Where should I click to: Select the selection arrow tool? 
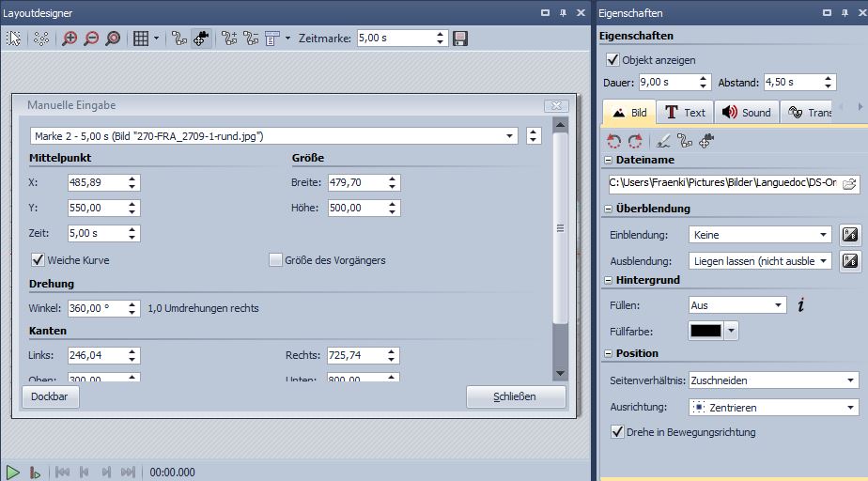tap(14, 39)
